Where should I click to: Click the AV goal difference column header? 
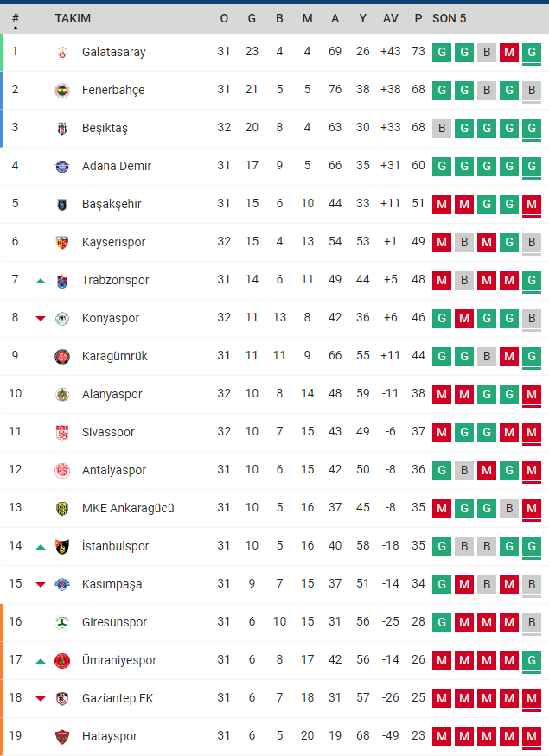pos(391,18)
